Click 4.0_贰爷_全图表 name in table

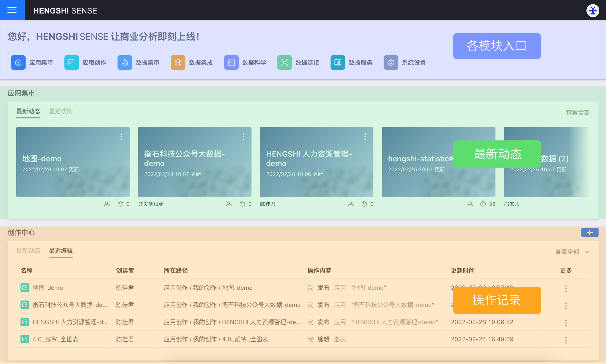pos(55,339)
